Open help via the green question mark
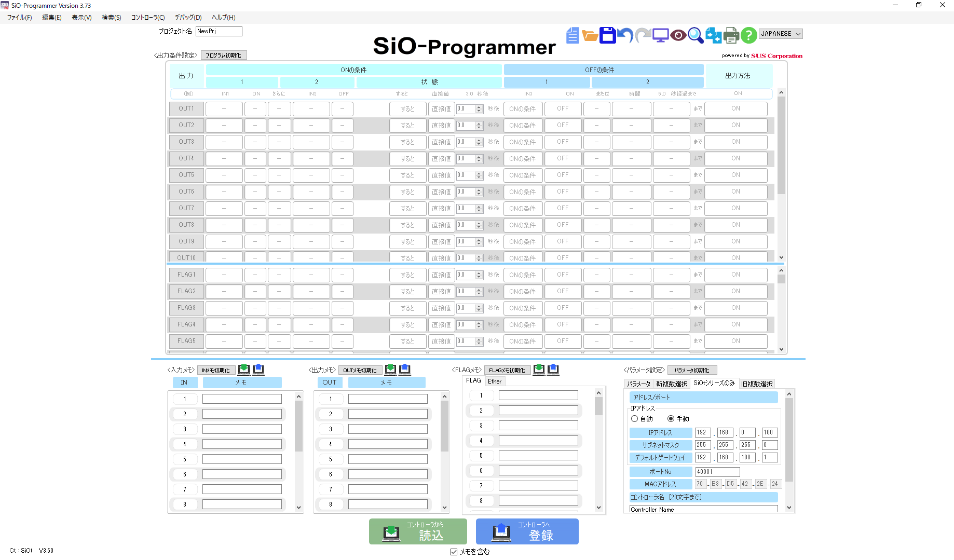This screenshot has width=954, height=560. [748, 35]
